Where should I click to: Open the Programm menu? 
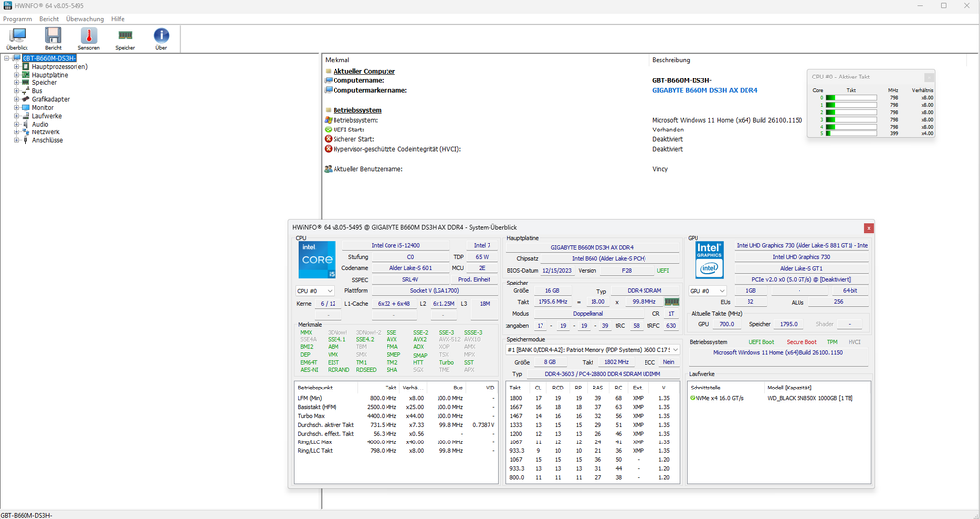point(18,19)
